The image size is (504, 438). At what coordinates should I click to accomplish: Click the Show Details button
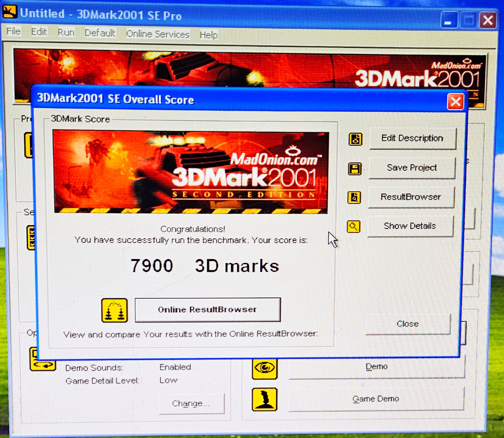coord(410,226)
